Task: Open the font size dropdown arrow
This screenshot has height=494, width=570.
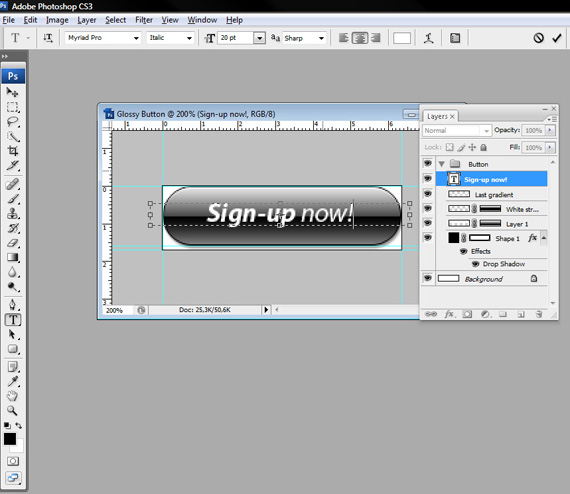Action: point(259,38)
